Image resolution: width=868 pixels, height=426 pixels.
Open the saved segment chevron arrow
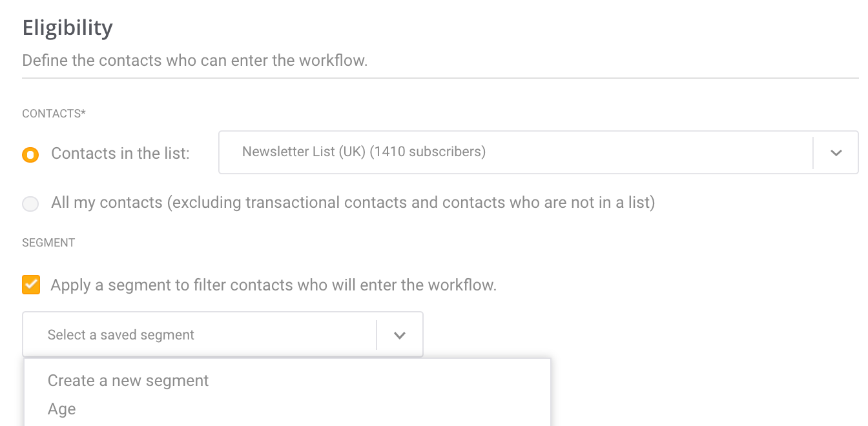tap(400, 335)
